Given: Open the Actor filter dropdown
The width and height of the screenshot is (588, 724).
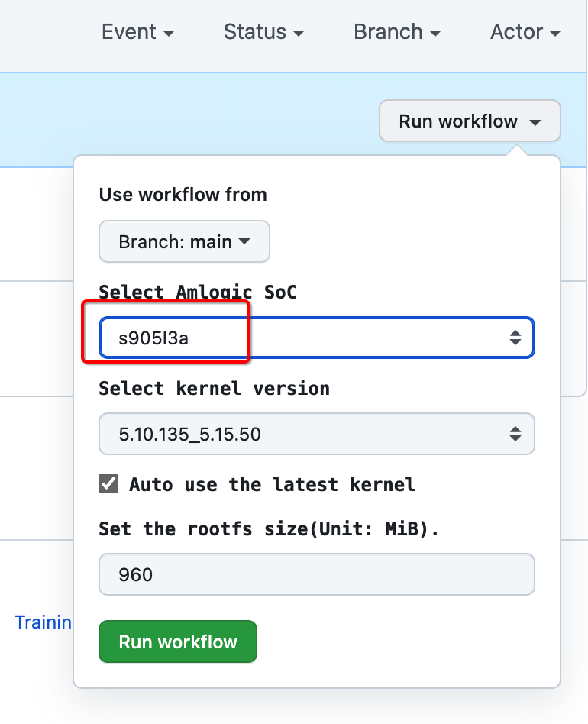Looking at the screenshot, I should coord(525,32).
